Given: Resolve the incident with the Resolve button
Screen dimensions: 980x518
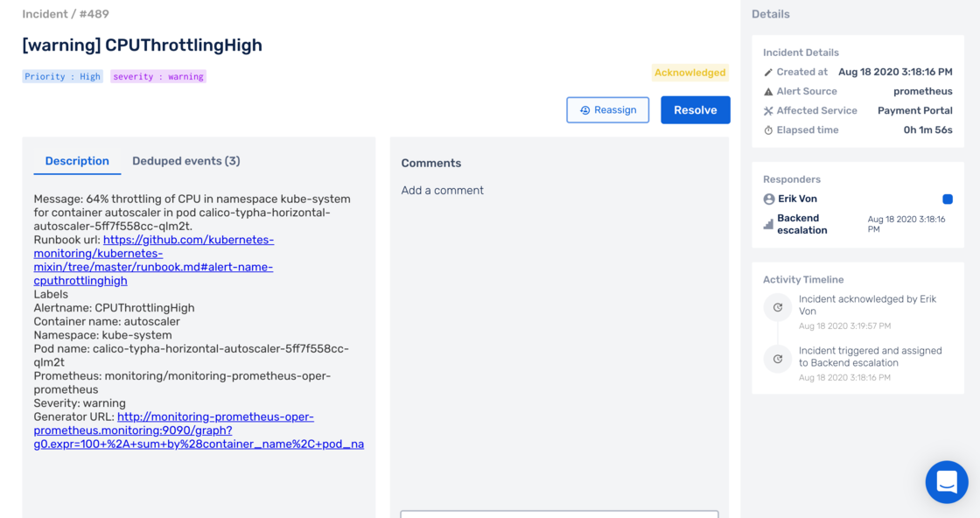Looking at the screenshot, I should pos(695,110).
